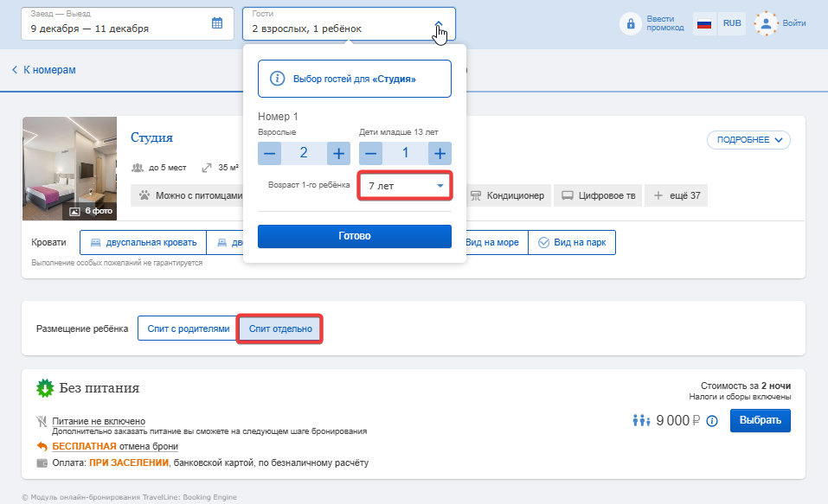Click the room area icon "35 м²"
This screenshot has width=828, height=504.
point(207,168)
